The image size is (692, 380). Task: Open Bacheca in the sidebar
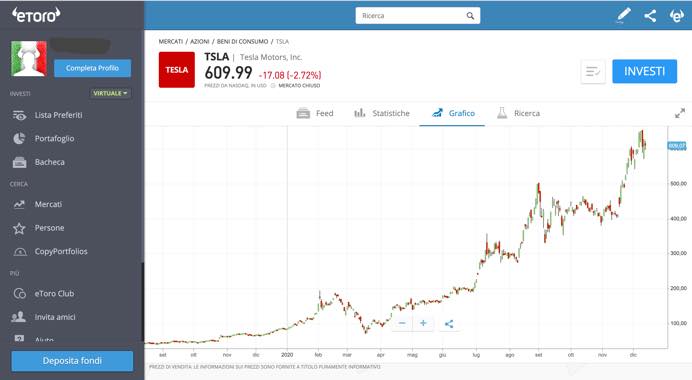click(x=49, y=162)
